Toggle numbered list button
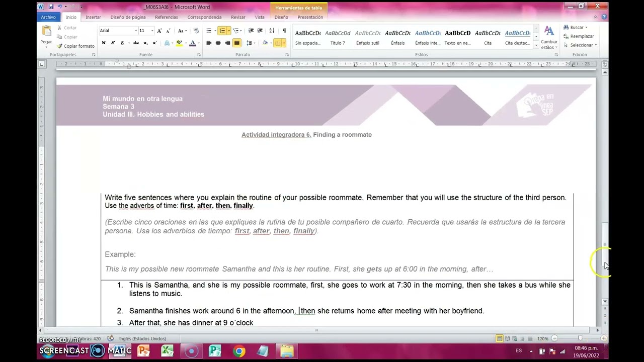Viewport: 644px width, 362px height. 222,31
